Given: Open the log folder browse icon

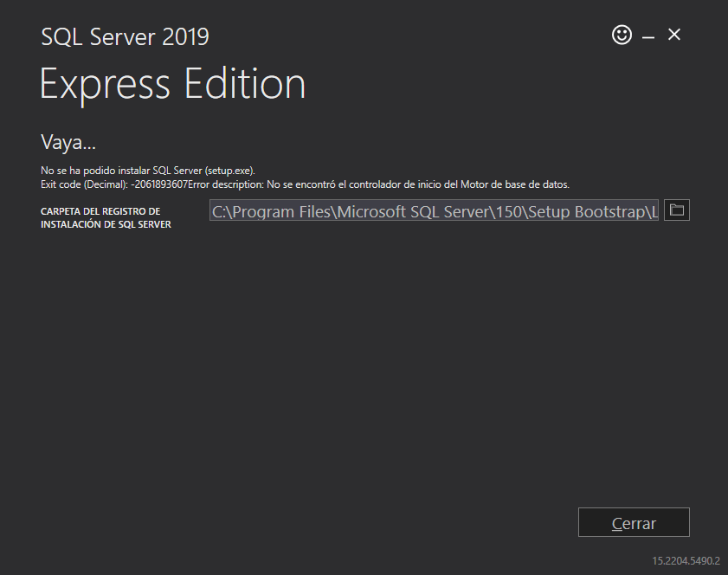Looking at the screenshot, I should point(676,210).
